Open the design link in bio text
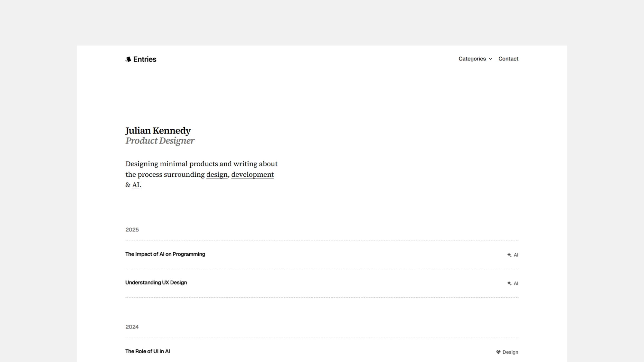The image size is (644, 362). (217, 174)
